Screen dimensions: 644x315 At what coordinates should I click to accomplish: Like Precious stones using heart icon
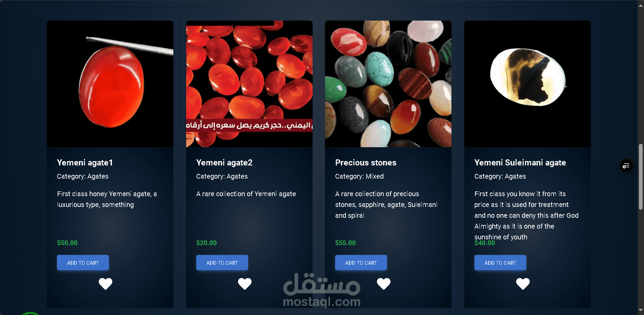tap(384, 284)
